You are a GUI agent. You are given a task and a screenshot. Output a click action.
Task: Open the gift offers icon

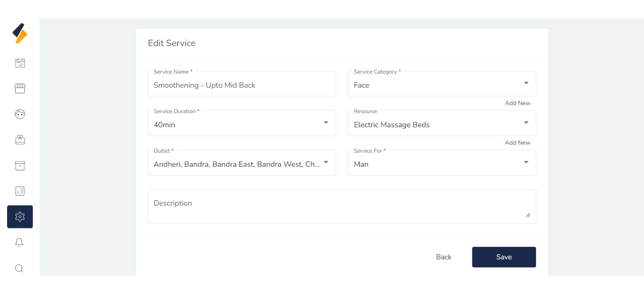(20, 140)
